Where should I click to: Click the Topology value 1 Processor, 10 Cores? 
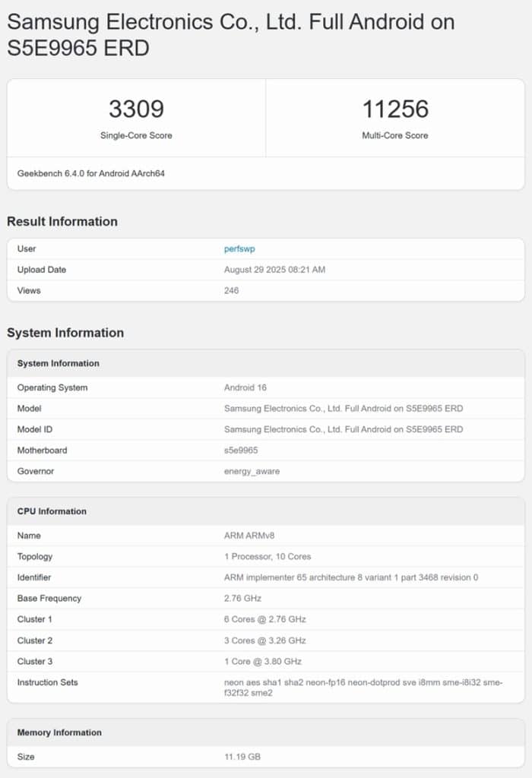tap(267, 556)
